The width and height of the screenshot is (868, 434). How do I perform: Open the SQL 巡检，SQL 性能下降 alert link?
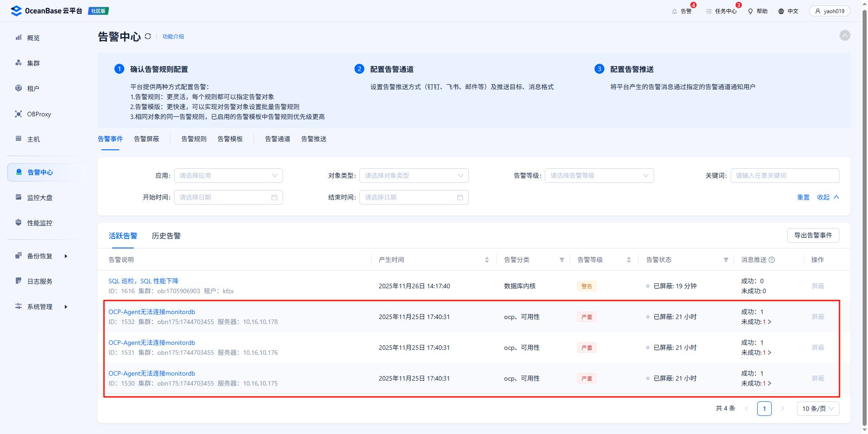[x=143, y=281]
